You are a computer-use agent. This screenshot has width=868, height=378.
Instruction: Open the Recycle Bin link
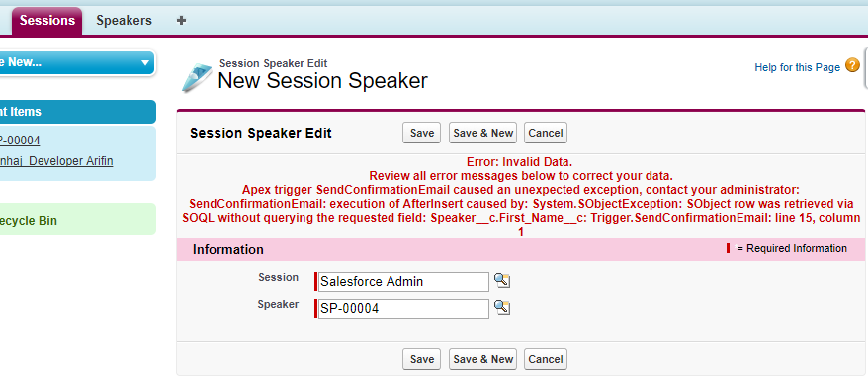pyautogui.click(x=29, y=221)
